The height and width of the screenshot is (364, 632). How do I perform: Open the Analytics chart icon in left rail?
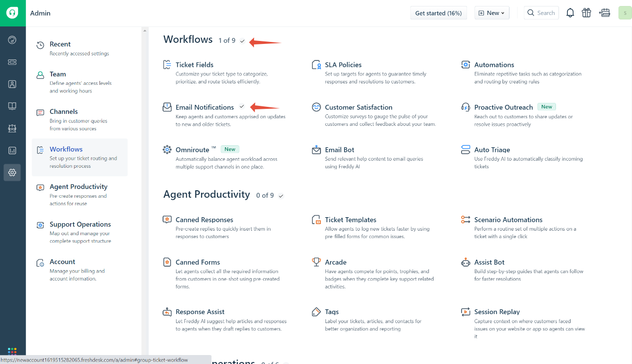coord(12,150)
